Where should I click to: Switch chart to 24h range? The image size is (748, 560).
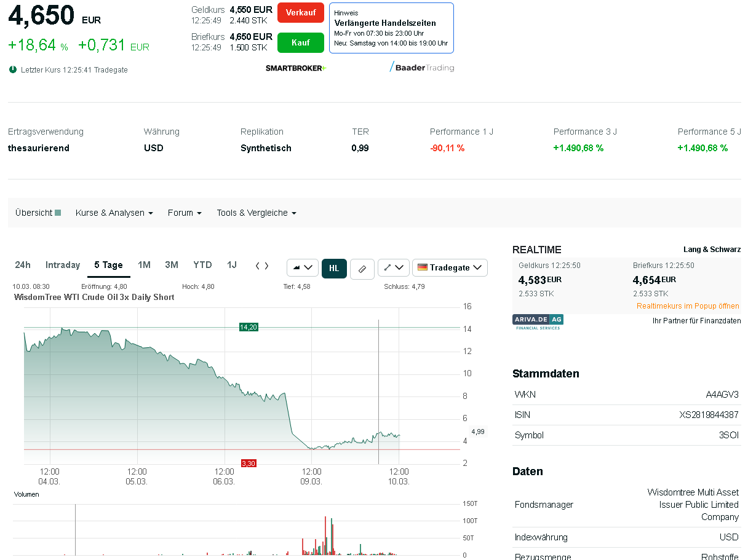click(x=23, y=265)
